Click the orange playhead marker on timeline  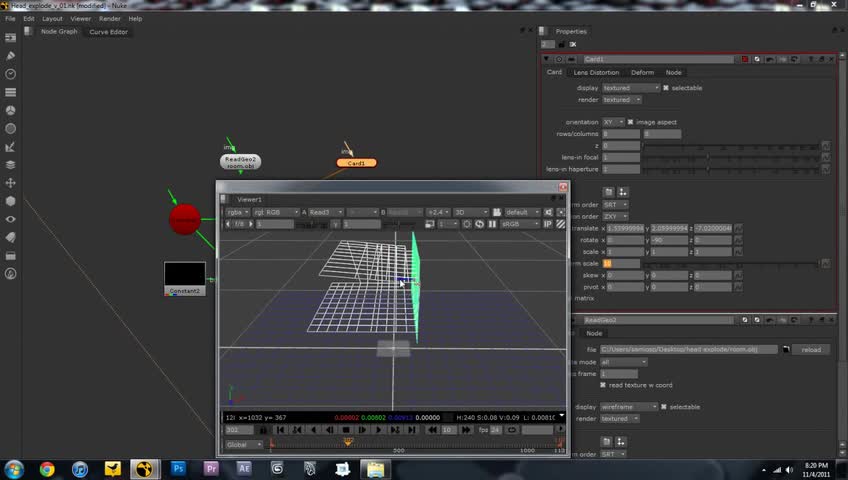point(348,442)
